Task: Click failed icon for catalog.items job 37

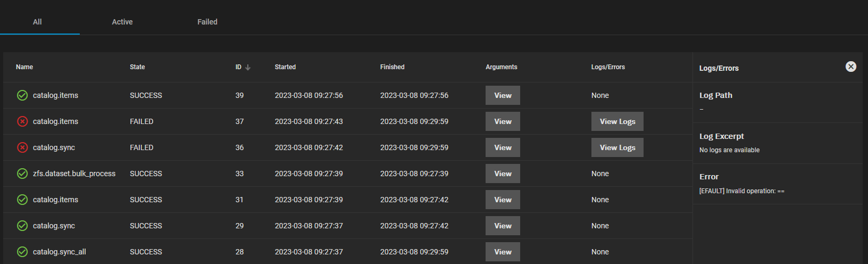Action: [x=22, y=121]
